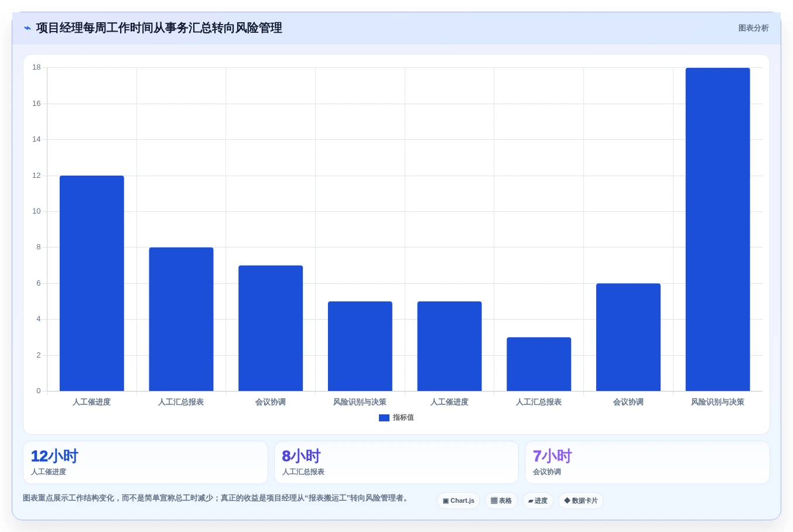Click the 会议协调 bar reaching 7
Screen dimensions: 793x532
point(271,328)
